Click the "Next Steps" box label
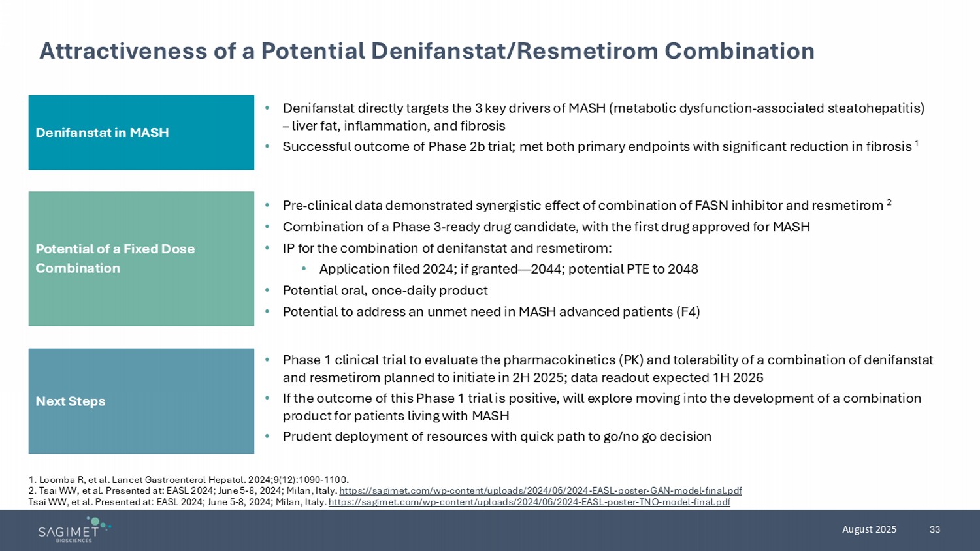Viewport: 980px width, 551px height. [x=71, y=401]
